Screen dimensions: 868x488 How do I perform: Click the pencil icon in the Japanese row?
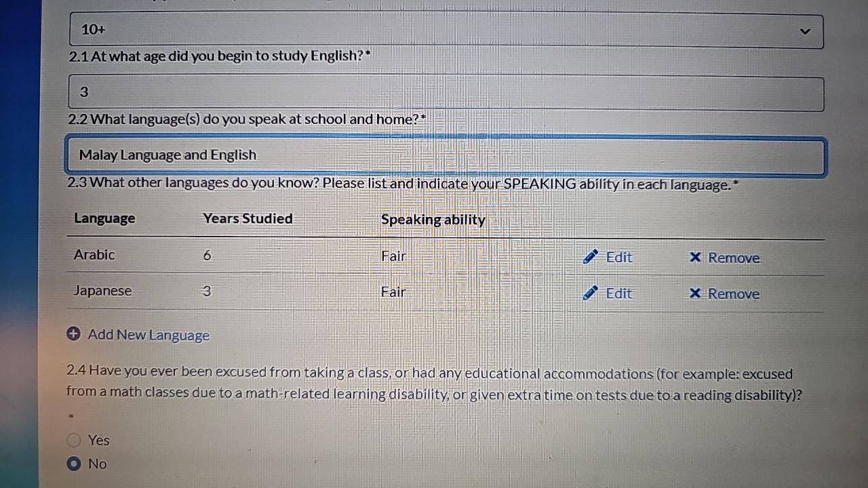pyautogui.click(x=591, y=292)
